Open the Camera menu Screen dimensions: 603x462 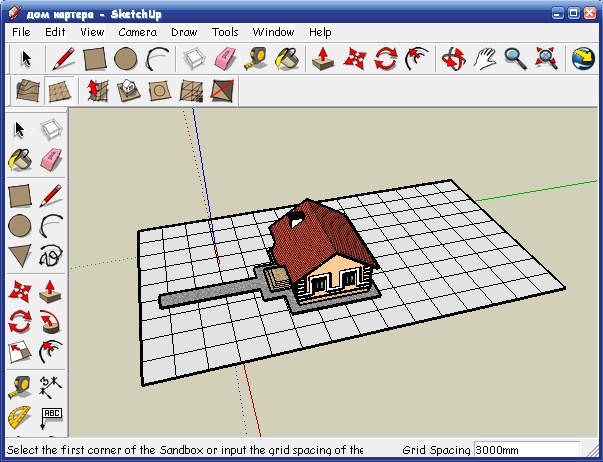(137, 32)
